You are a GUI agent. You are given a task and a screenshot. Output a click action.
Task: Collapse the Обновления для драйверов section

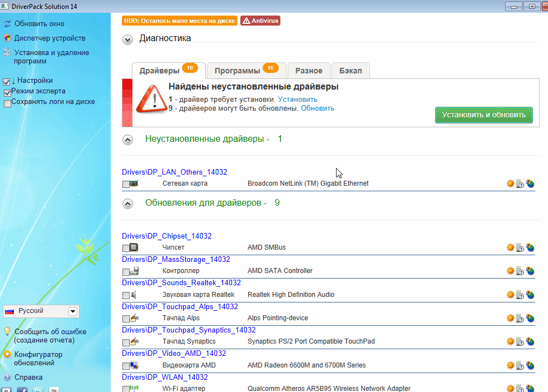click(x=127, y=204)
